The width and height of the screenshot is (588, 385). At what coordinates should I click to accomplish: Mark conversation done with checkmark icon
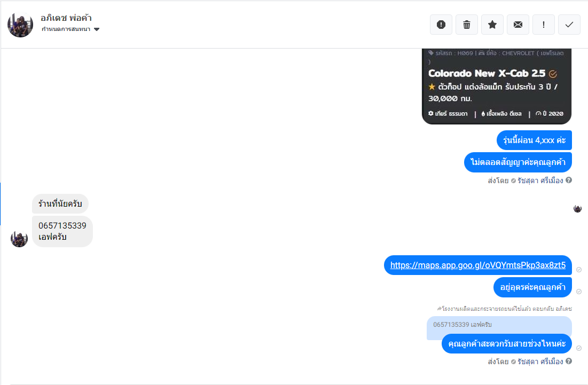569,25
